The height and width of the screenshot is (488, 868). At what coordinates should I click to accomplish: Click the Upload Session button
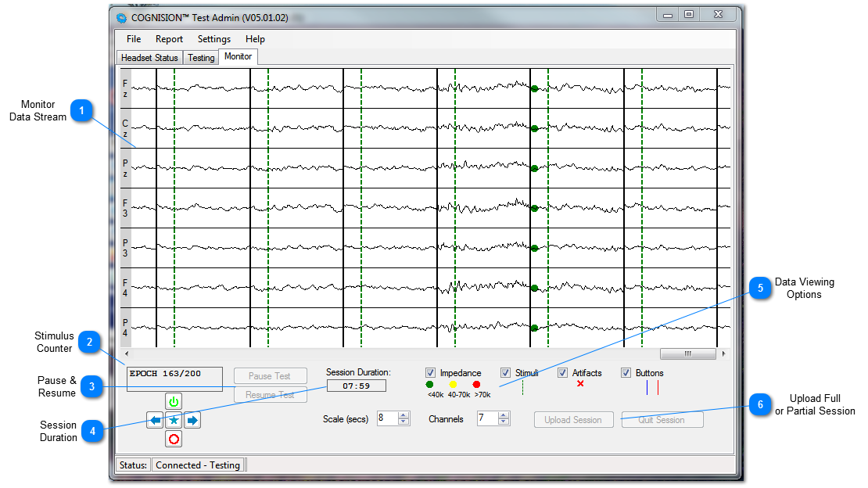tap(573, 420)
